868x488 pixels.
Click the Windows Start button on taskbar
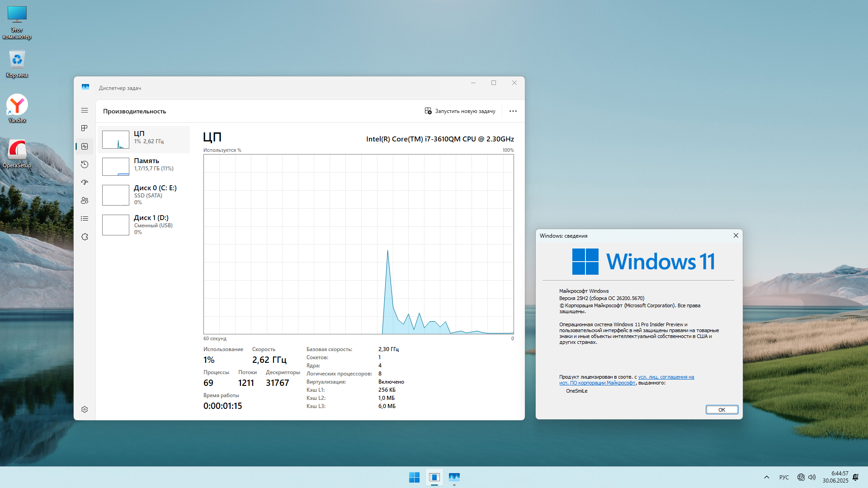coord(414,477)
